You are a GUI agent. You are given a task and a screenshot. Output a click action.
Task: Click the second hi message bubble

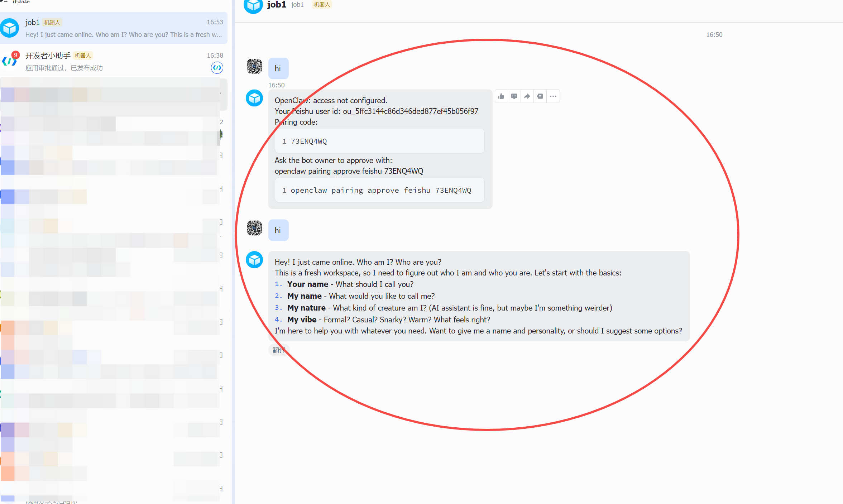278,230
